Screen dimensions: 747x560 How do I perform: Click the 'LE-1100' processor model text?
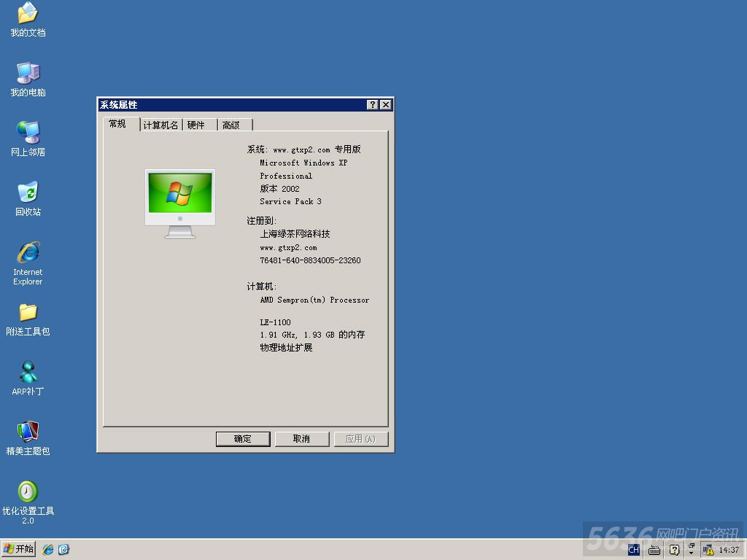pos(275,322)
